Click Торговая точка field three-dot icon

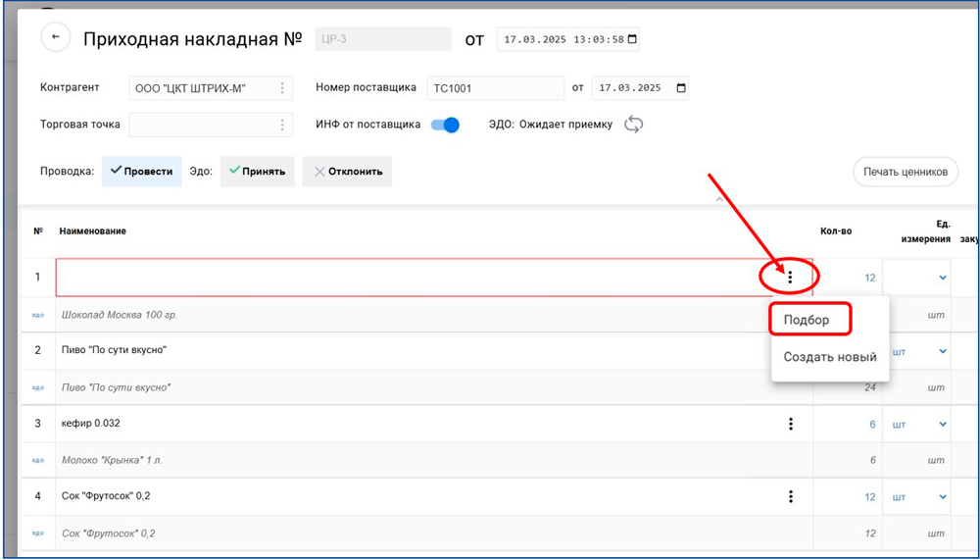click(282, 126)
